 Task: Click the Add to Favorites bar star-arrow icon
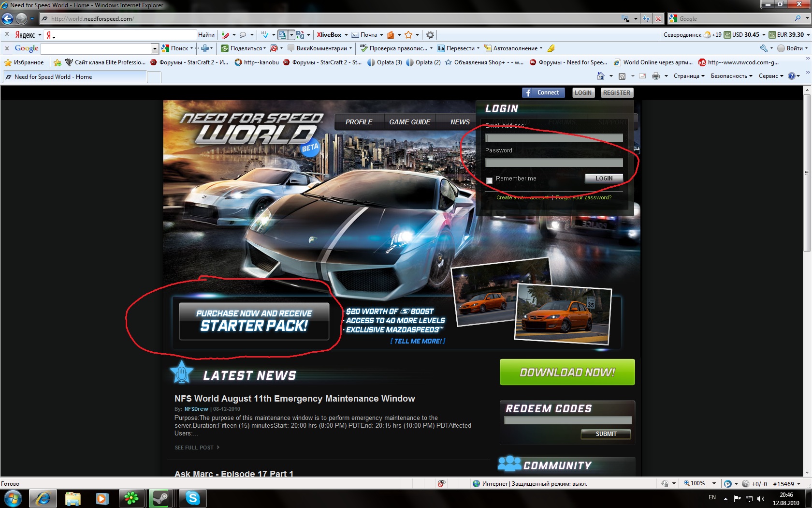pyautogui.click(x=57, y=62)
